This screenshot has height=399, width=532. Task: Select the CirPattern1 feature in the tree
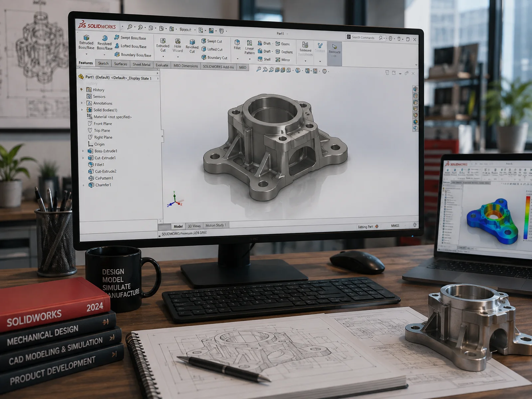[101, 178]
